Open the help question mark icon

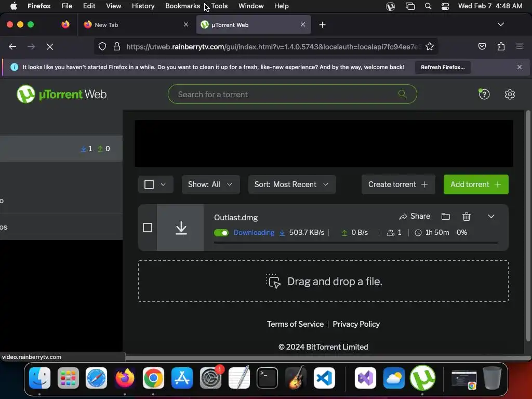tap(484, 94)
